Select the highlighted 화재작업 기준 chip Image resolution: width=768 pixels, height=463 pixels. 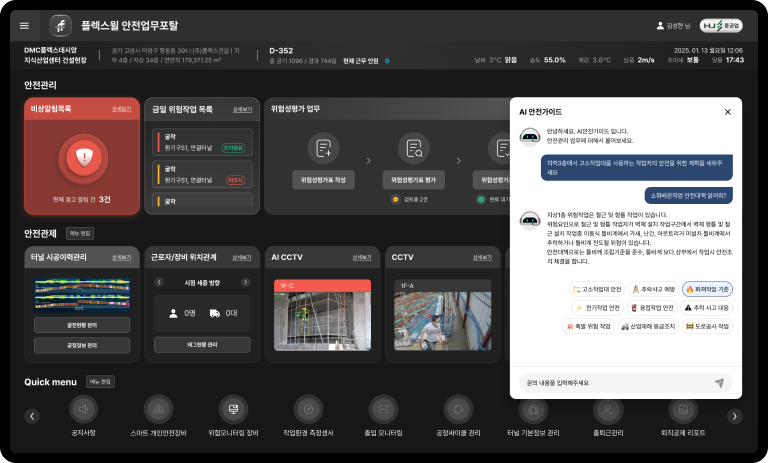pos(707,290)
